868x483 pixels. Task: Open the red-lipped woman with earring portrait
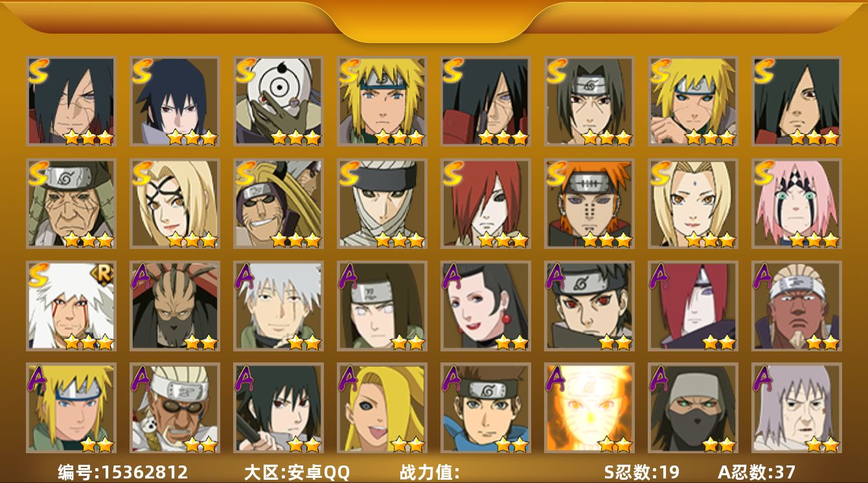pyautogui.click(x=486, y=305)
